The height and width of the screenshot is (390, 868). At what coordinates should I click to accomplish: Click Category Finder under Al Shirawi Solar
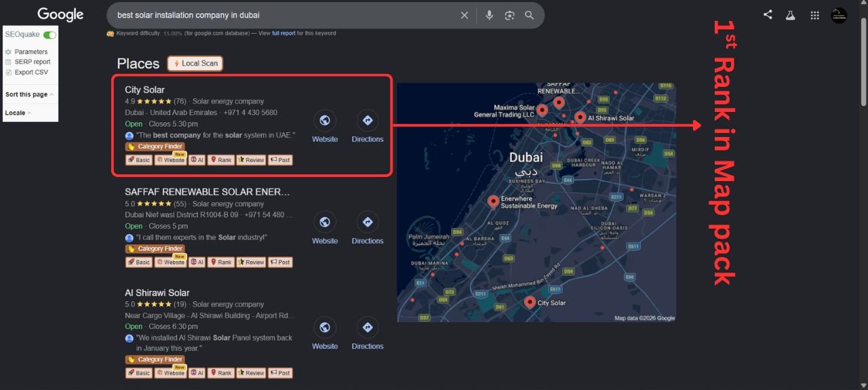click(x=155, y=359)
